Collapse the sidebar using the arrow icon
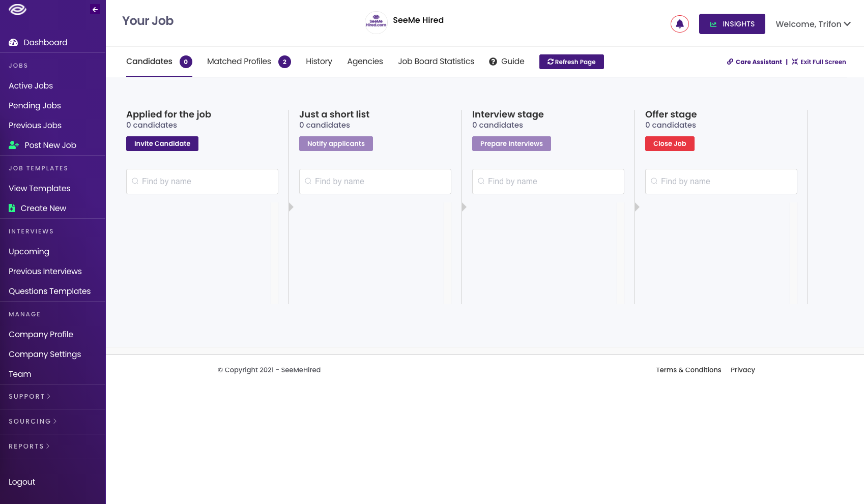This screenshot has width=864, height=504. (95, 9)
